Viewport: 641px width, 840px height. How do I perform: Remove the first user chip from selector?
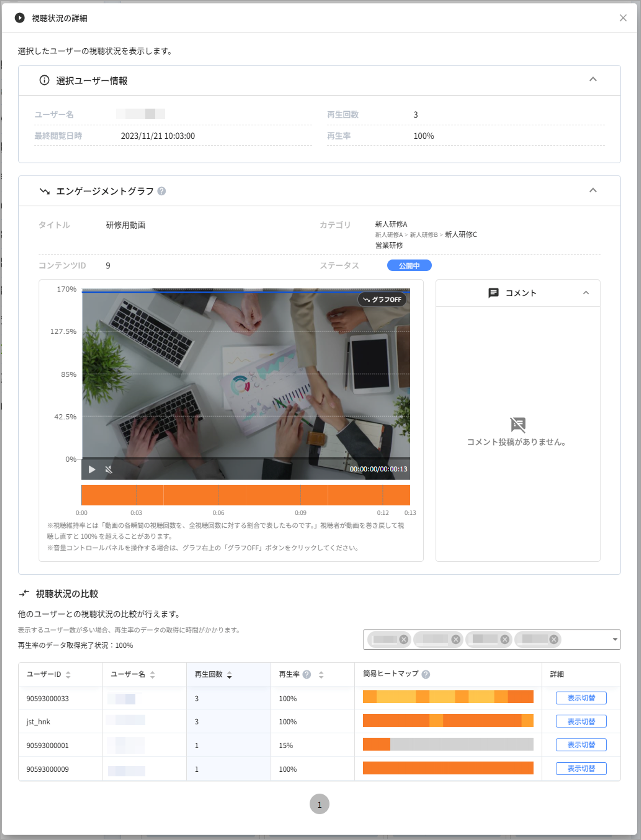tap(404, 639)
